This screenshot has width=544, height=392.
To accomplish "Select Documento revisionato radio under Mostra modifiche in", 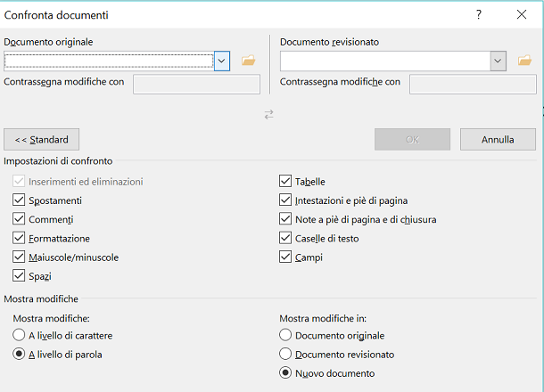I will [x=285, y=354].
